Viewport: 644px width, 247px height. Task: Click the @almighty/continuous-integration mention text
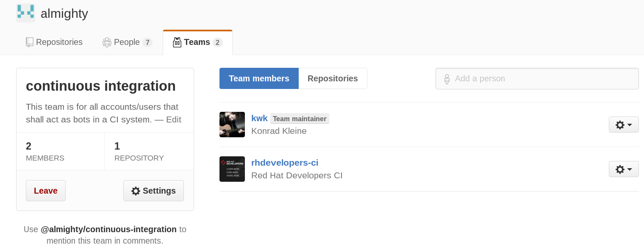(108, 229)
